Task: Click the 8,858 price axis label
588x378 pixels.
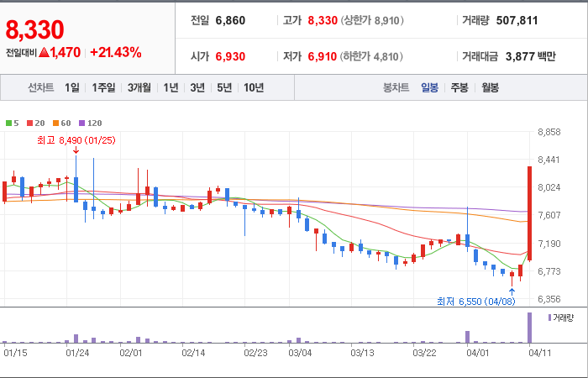Action: click(x=549, y=132)
